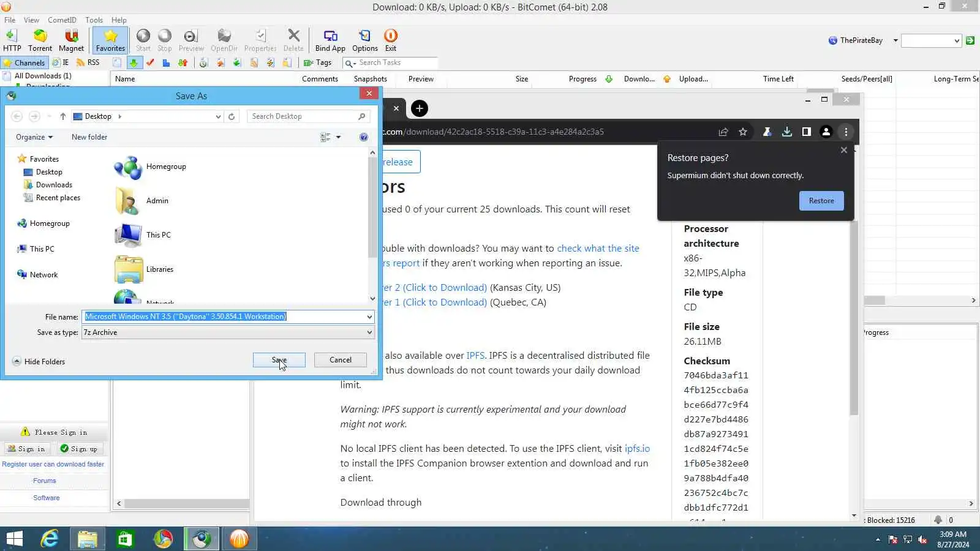The width and height of the screenshot is (980, 551).
Task: Click New folder in Save As dialog
Action: 89,137
